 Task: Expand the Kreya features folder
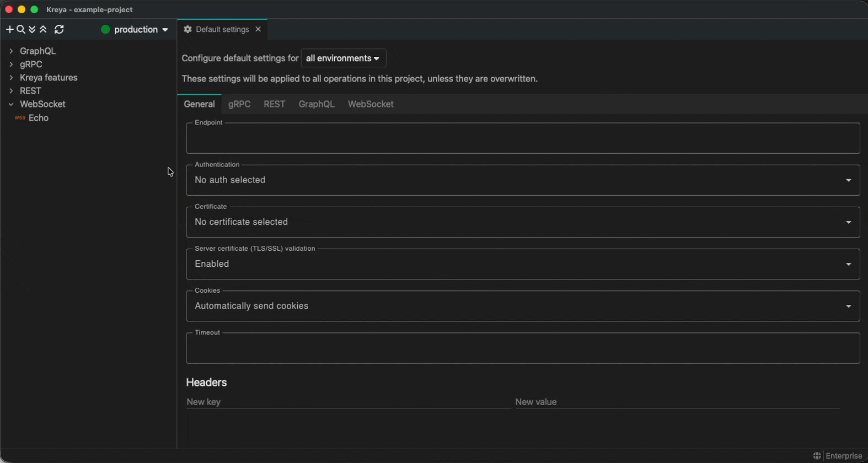(x=11, y=77)
